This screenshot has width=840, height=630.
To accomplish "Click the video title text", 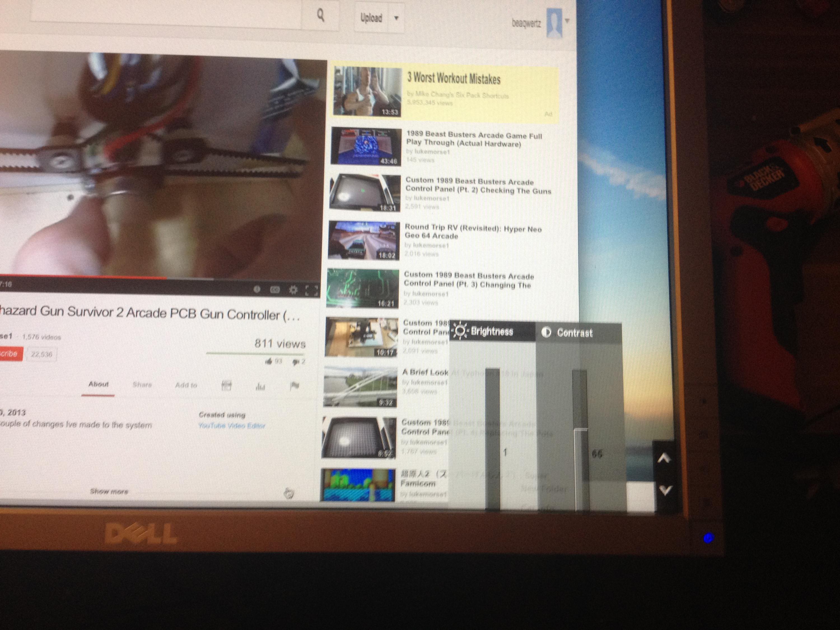I will click(x=150, y=313).
